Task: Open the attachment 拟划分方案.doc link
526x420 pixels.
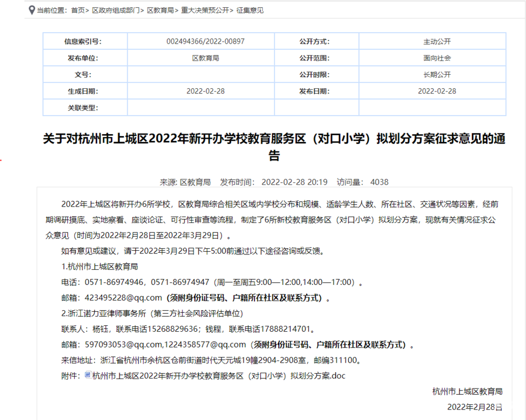Action: point(219,376)
